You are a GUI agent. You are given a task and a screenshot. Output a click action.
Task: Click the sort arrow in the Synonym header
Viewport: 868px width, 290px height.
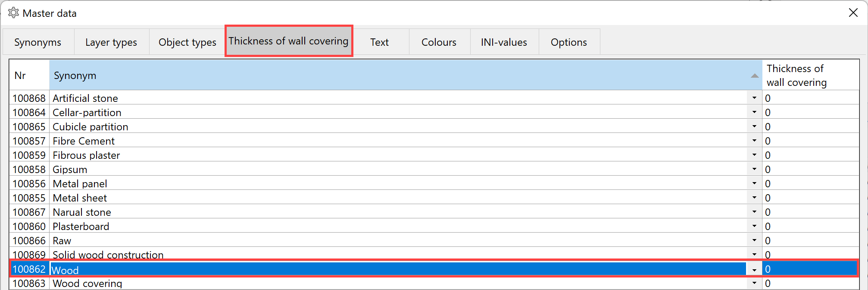pyautogui.click(x=754, y=76)
